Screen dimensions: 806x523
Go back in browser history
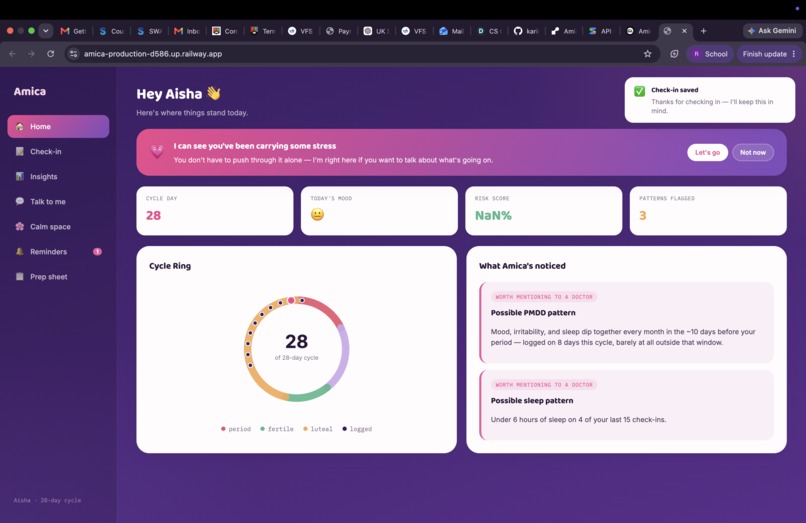pos(12,53)
